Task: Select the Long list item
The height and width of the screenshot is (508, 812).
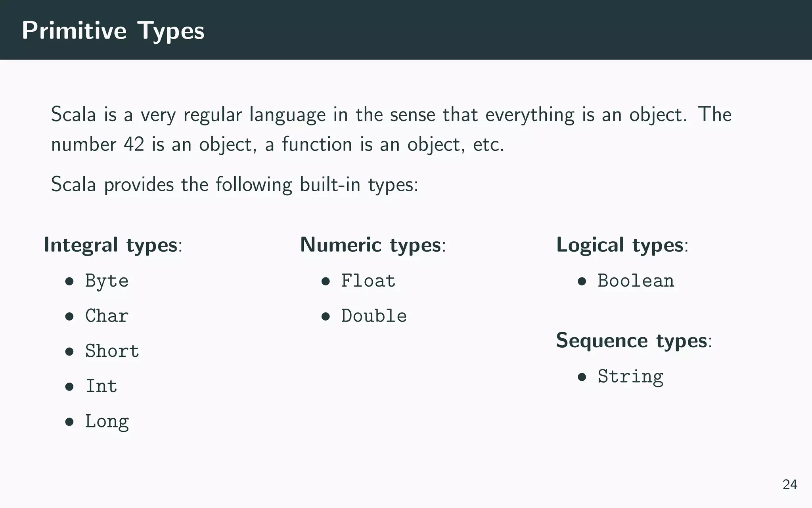Action: [x=107, y=421]
